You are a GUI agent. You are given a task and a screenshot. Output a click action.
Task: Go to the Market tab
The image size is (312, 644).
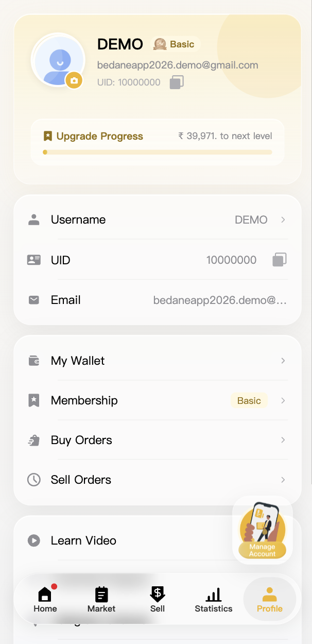101,599
